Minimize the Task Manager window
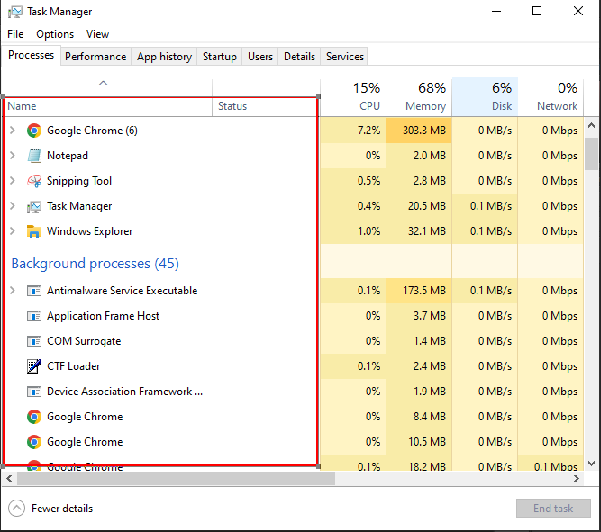 [496, 11]
